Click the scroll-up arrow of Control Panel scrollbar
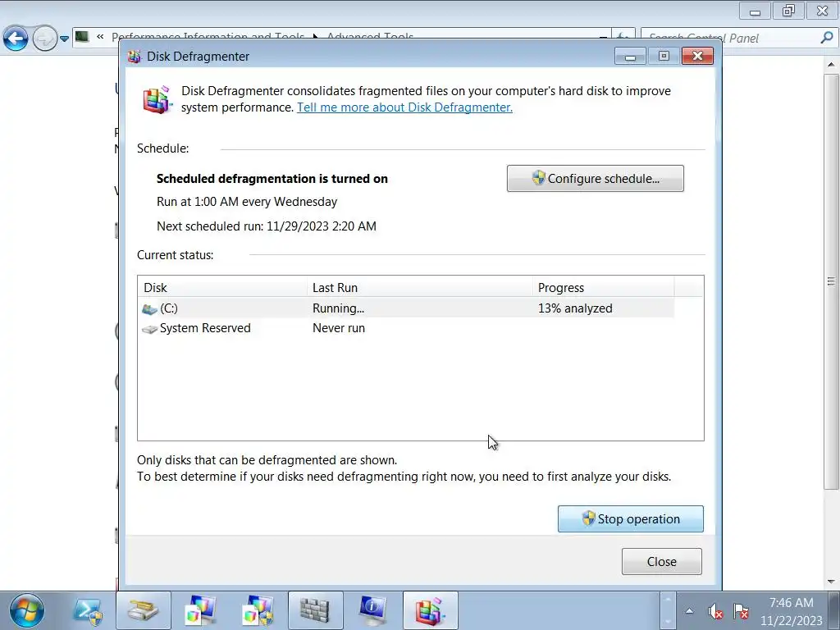The image size is (840, 630). [831, 64]
